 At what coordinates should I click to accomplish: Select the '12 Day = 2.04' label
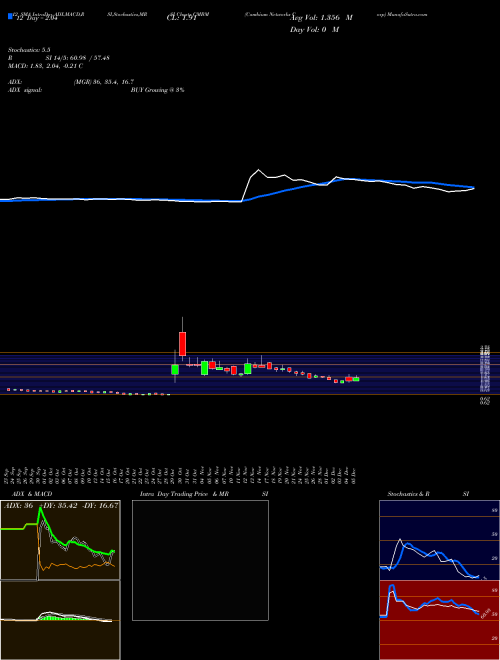[35, 18]
